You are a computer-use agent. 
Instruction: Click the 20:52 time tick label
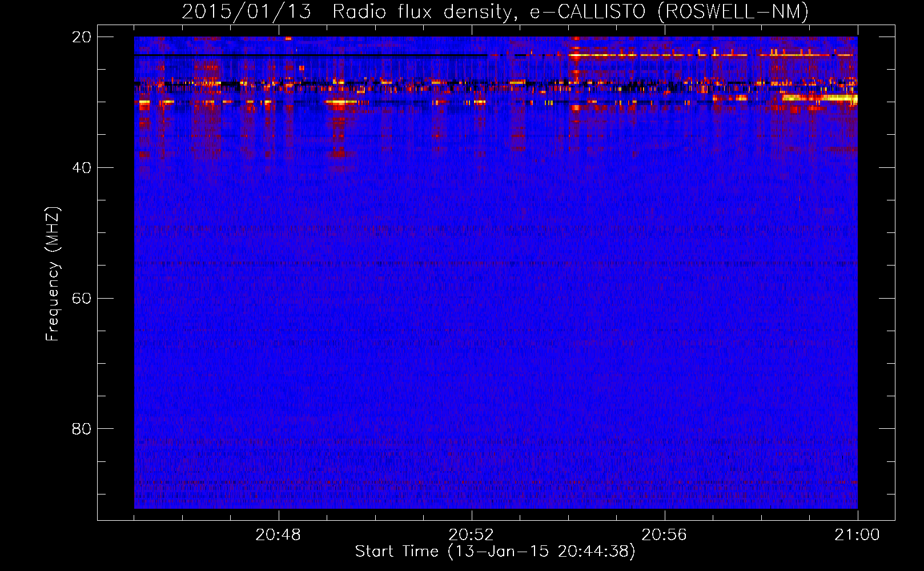coord(471,535)
